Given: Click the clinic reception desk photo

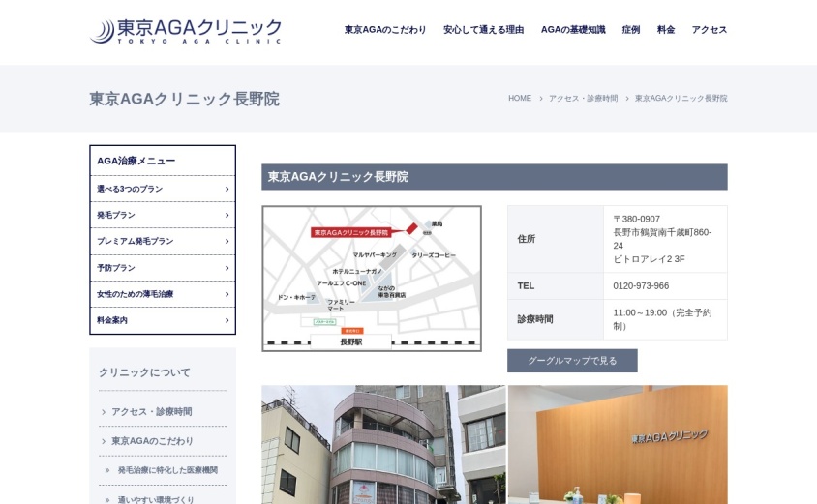Looking at the screenshot, I should tap(618, 445).
